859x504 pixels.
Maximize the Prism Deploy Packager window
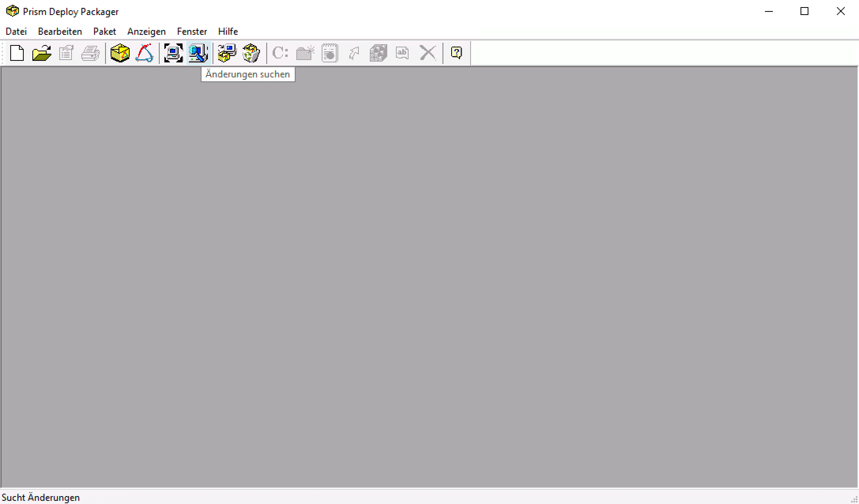click(x=804, y=11)
